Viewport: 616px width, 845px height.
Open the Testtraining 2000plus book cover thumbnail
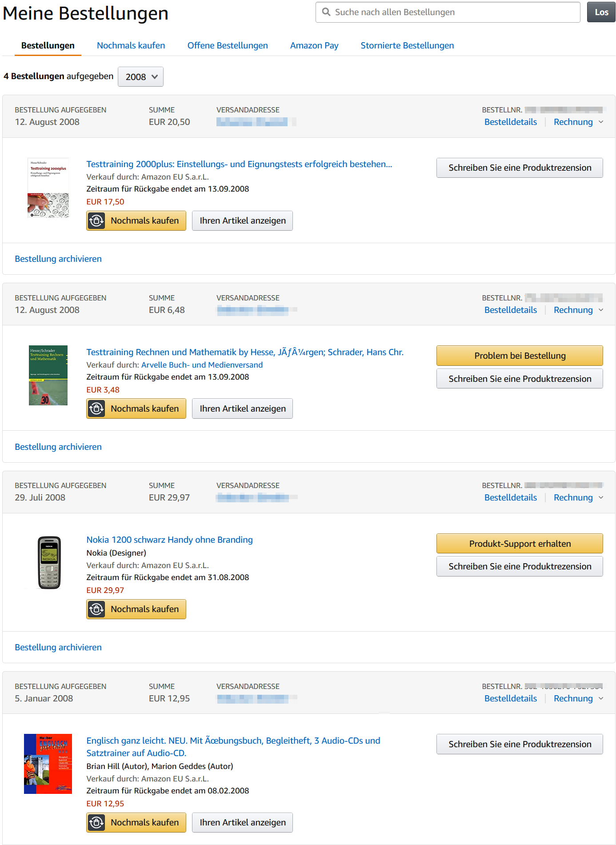pyautogui.click(x=48, y=188)
